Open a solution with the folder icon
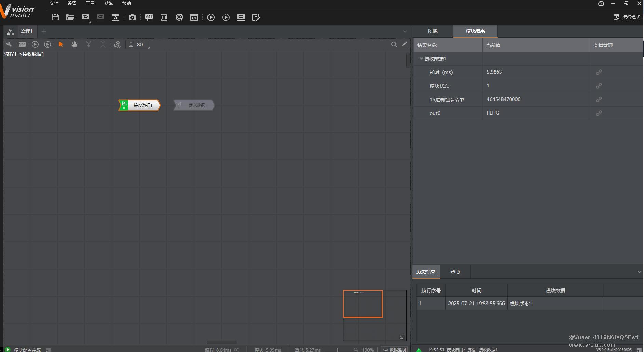This screenshot has width=644, height=352. click(70, 17)
